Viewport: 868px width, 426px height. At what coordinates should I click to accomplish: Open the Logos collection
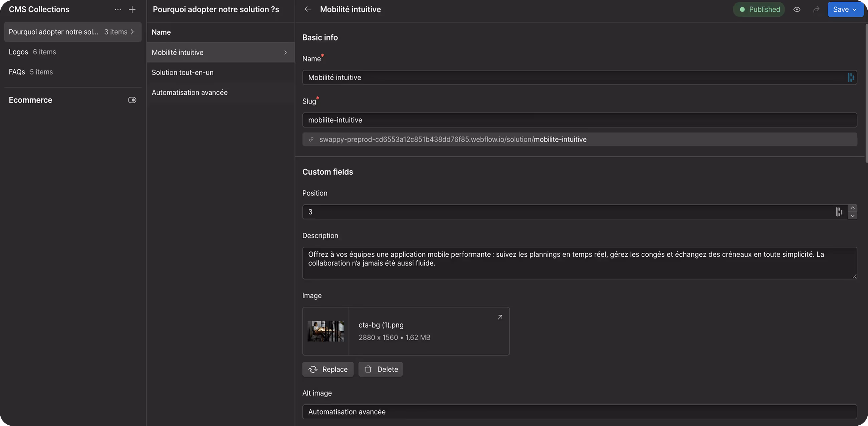(x=19, y=52)
